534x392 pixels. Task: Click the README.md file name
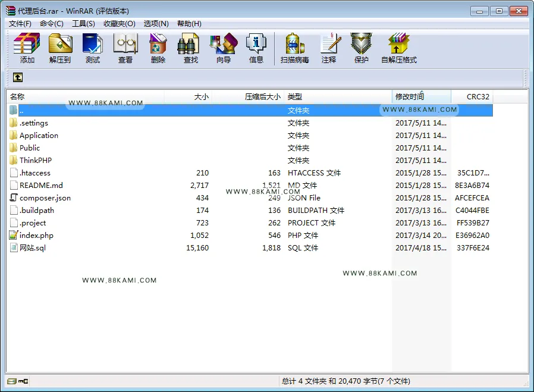[41, 185]
